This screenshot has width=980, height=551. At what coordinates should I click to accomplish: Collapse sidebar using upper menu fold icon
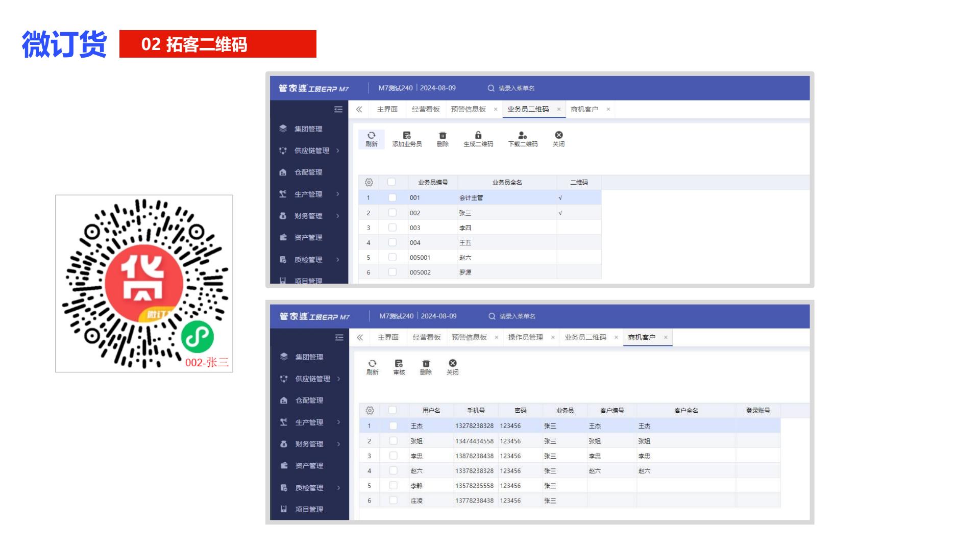pyautogui.click(x=338, y=109)
